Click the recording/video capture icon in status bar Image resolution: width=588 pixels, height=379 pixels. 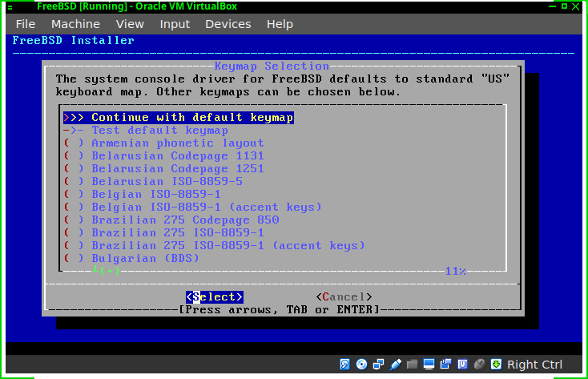pos(445,364)
